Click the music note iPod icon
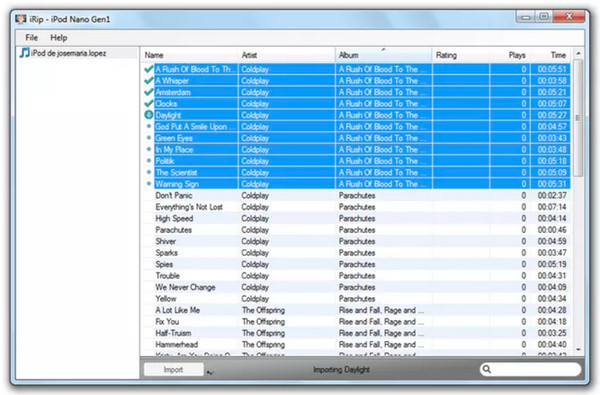This screenshot has height=395, width=600. pos(25,53)
